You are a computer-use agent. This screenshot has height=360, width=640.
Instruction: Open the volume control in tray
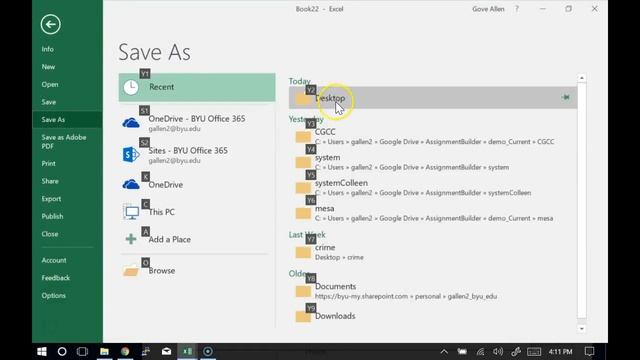(498, 351)
